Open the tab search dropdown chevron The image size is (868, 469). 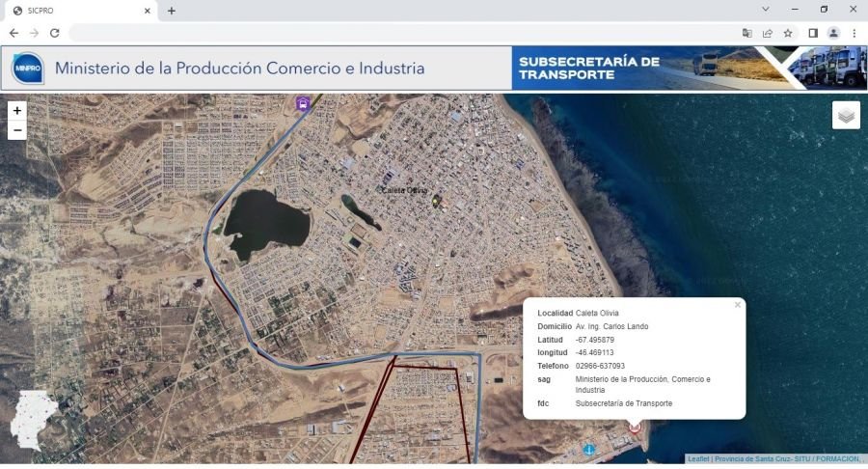[x=765, y=10]
